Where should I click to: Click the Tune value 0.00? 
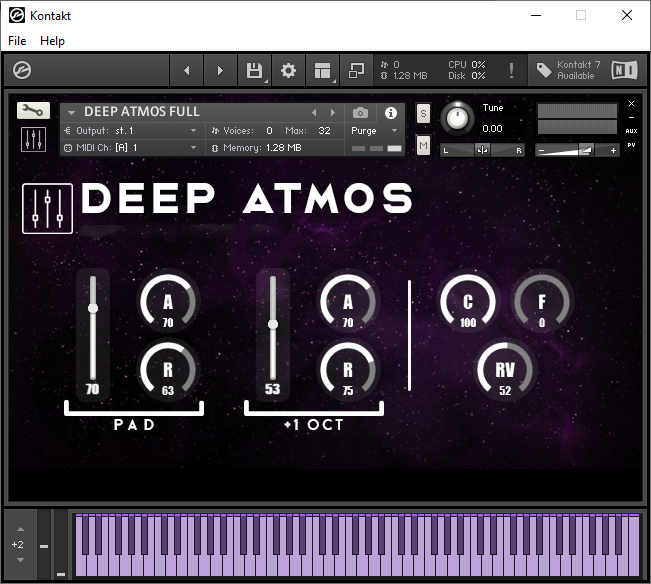click(x=492, y=129)
